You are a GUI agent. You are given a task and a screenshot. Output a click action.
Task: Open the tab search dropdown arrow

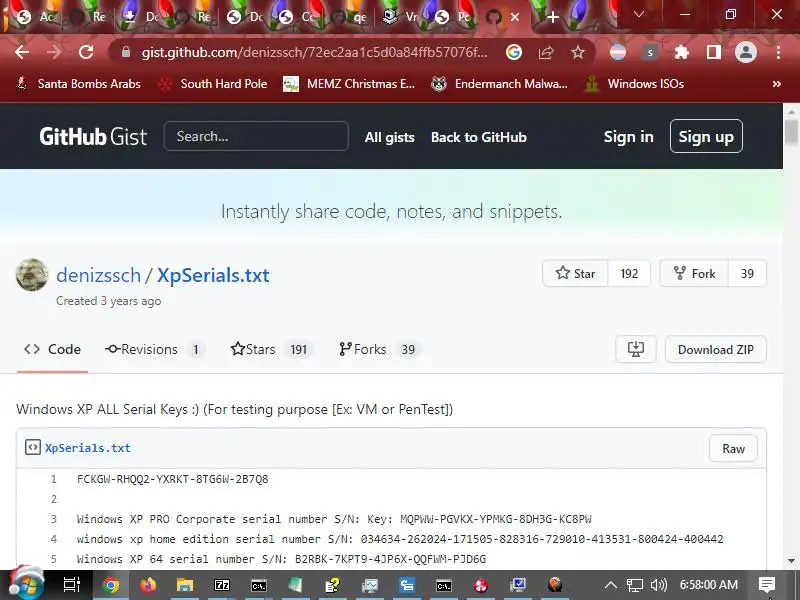tap(638, 15)
